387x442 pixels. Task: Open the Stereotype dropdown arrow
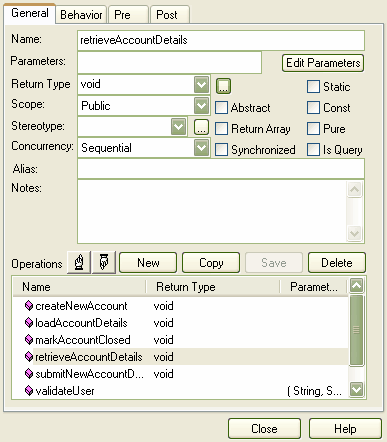[x=178, y=127]
